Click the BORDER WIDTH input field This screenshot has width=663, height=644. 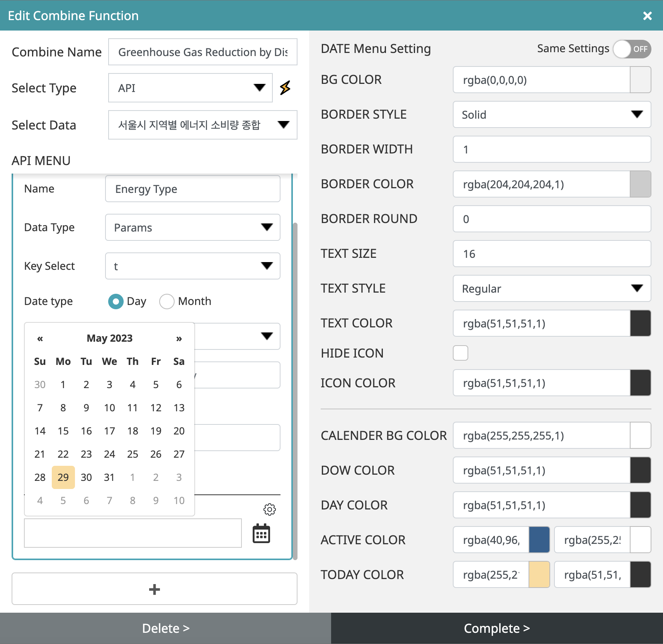coord(552,149)
